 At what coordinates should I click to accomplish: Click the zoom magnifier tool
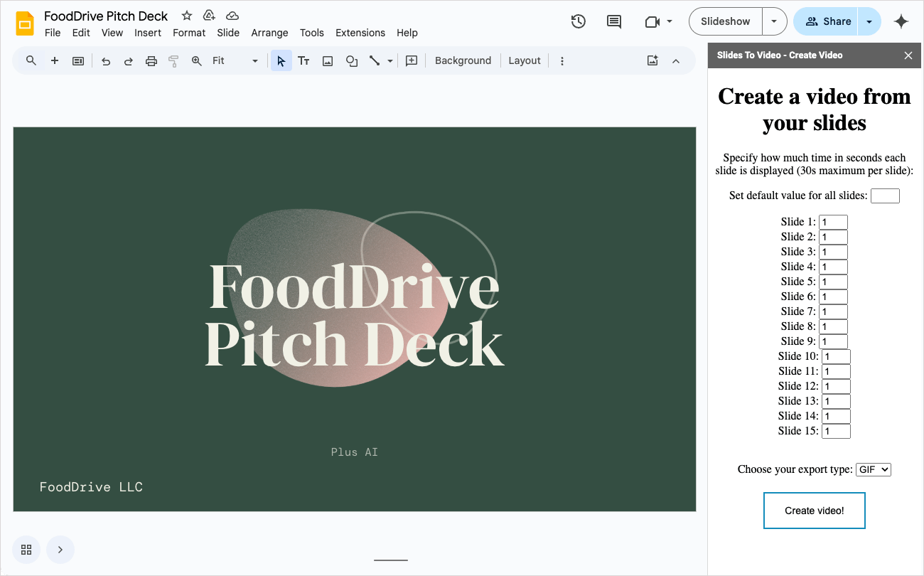point(197,60)
